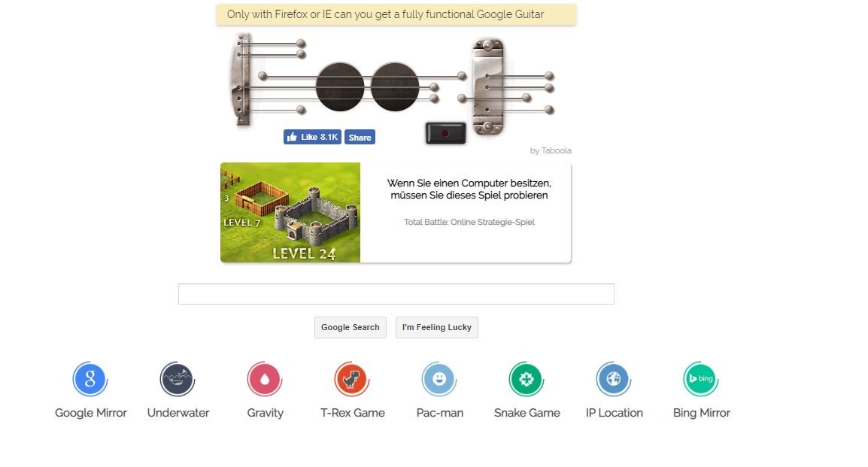Open the Google Mirror icon
Screen dimensions: 868x467
[90, 379]
